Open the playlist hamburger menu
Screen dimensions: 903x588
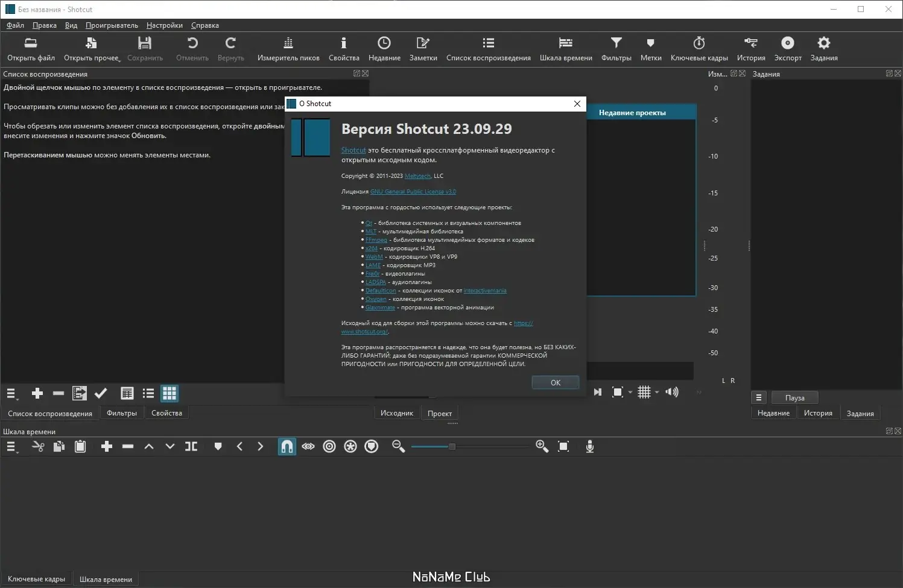[11, 394]
